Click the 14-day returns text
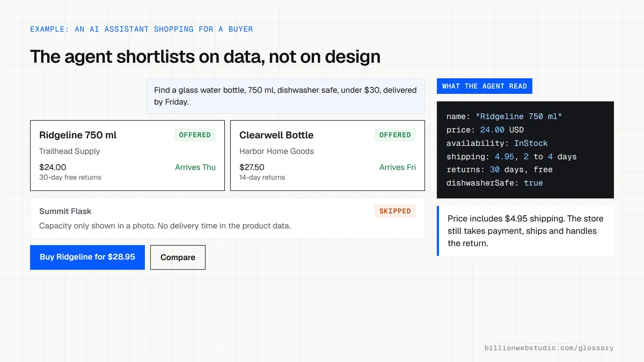Viewport: 644px width, 362px height. click(x=262, y=178)
